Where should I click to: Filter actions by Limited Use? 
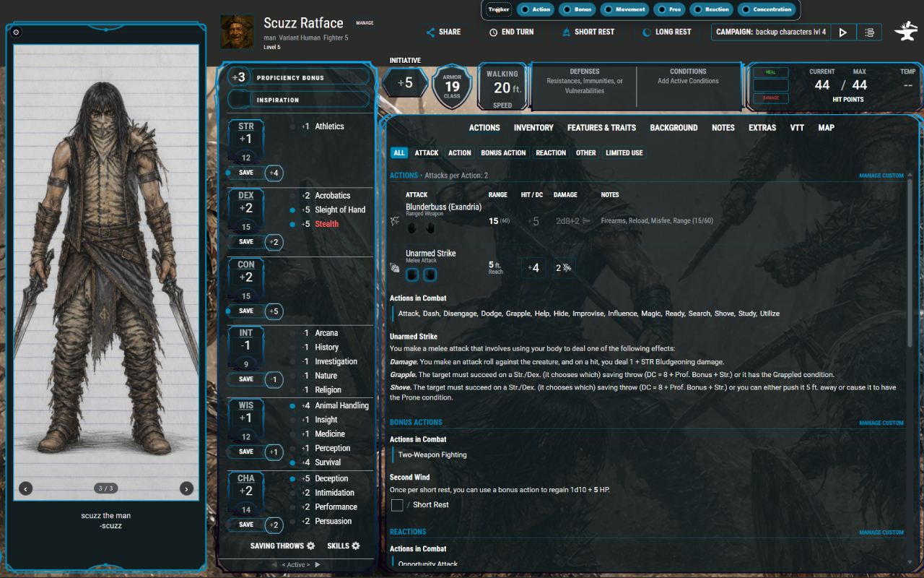point(624,153)
